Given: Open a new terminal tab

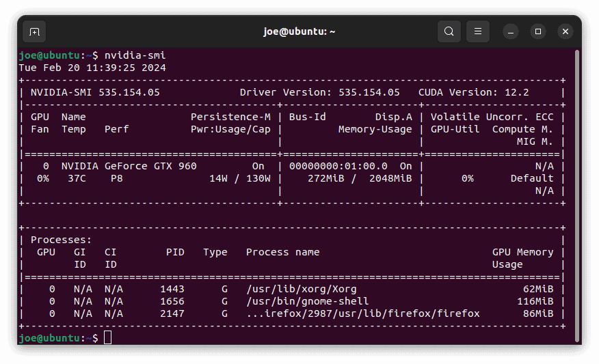Looking at the screenshot, I should click(x=34, y=31).
